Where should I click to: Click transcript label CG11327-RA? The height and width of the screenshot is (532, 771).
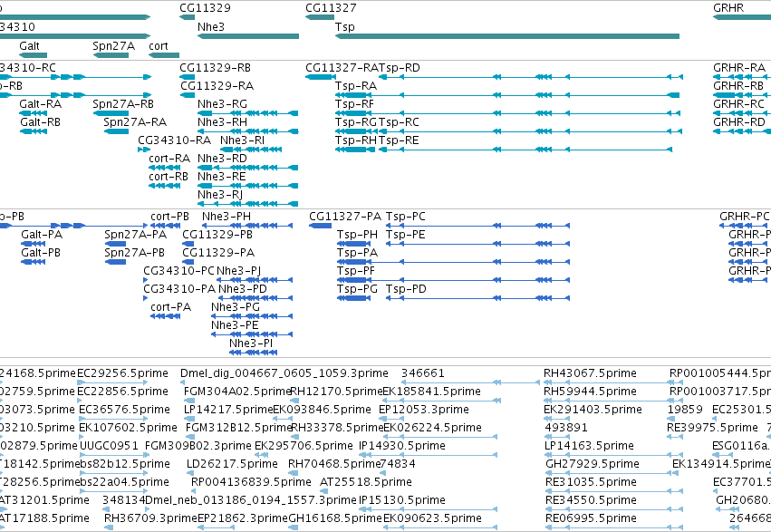pos(342,68)
